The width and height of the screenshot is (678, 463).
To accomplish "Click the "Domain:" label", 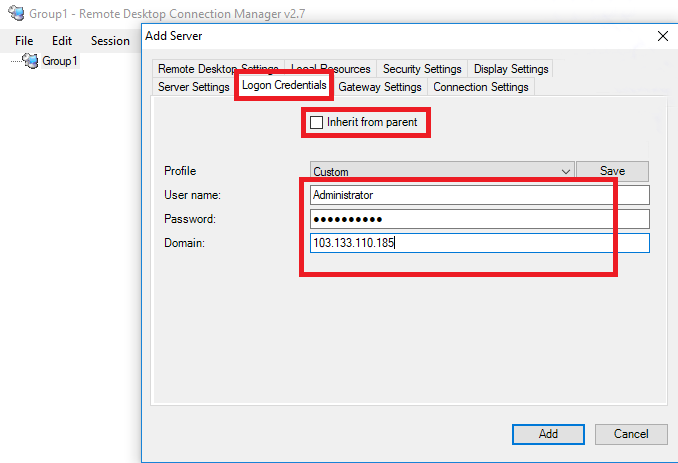I will point(184,243).
